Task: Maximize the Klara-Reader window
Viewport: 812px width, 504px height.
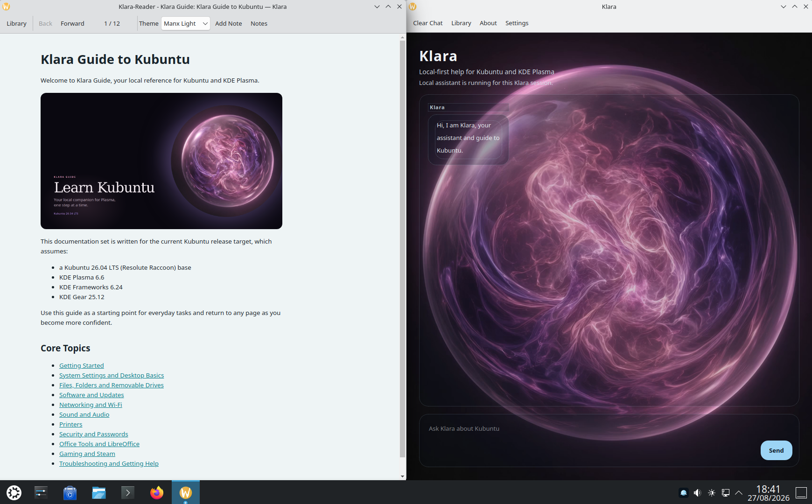Action: tap(388, 7)
